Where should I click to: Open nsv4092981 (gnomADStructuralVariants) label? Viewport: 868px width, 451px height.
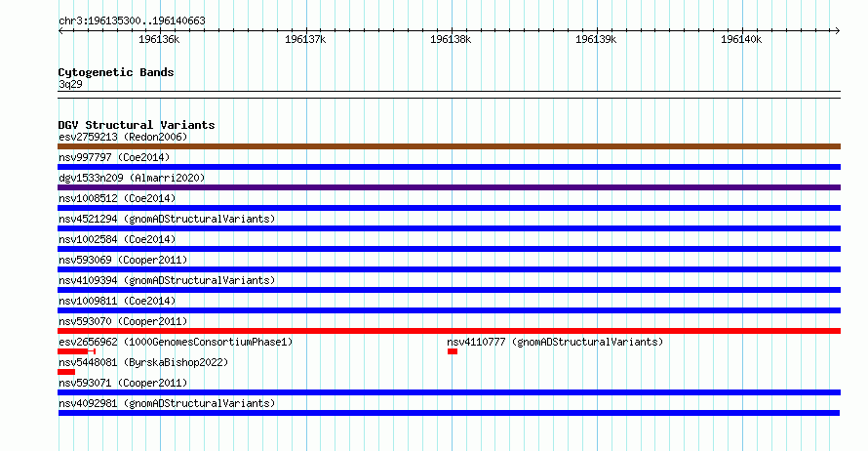click(167, 403)
